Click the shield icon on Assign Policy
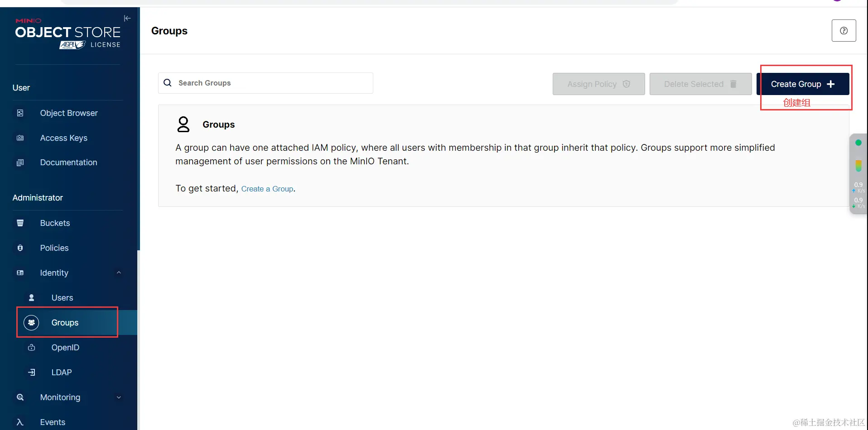This screenshot has width=868, height=430. (627, 84)
